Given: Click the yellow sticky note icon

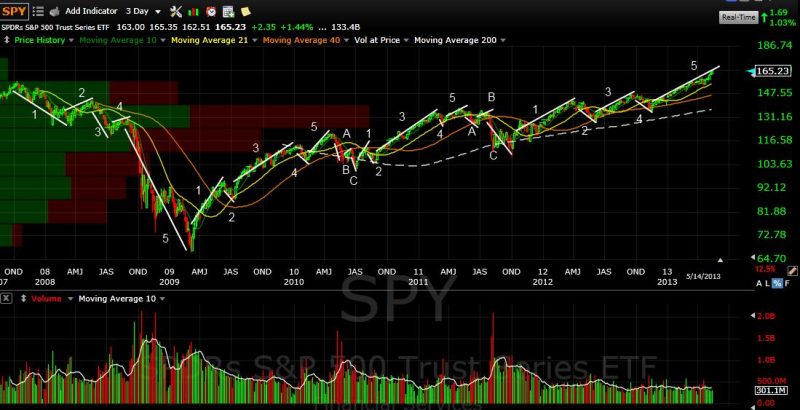Looking at the screenshot, I should [245, 10].
